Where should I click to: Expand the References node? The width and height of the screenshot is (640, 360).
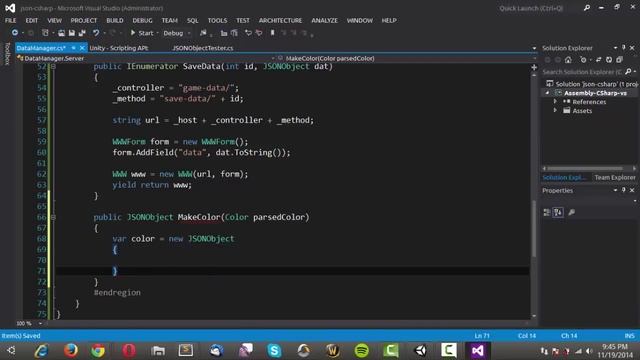click(x=555, y=102)
